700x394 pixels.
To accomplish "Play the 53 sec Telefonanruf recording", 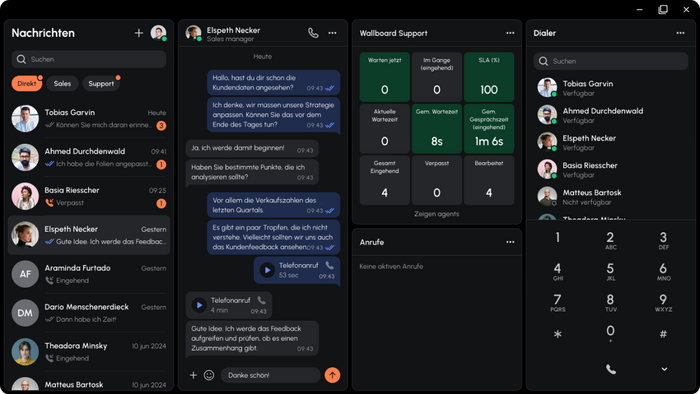I will (x=267, y=270).
